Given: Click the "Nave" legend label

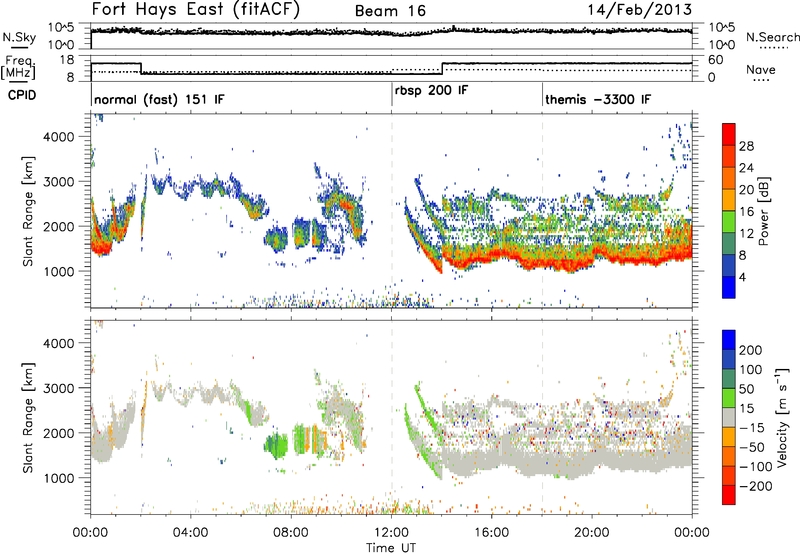Looking at the screenshot, I should click(761, 69).
